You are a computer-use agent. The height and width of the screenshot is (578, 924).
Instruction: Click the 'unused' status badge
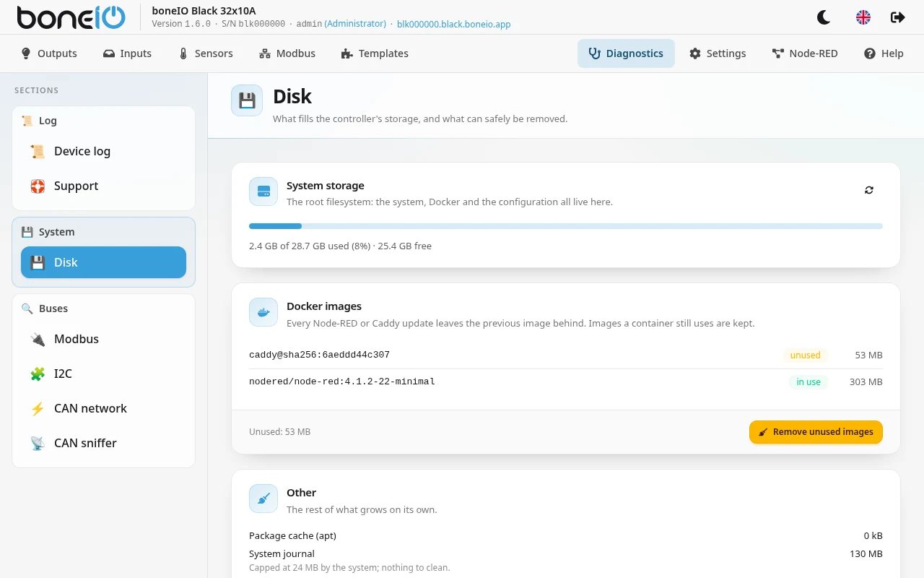click(x=805, y=355)
